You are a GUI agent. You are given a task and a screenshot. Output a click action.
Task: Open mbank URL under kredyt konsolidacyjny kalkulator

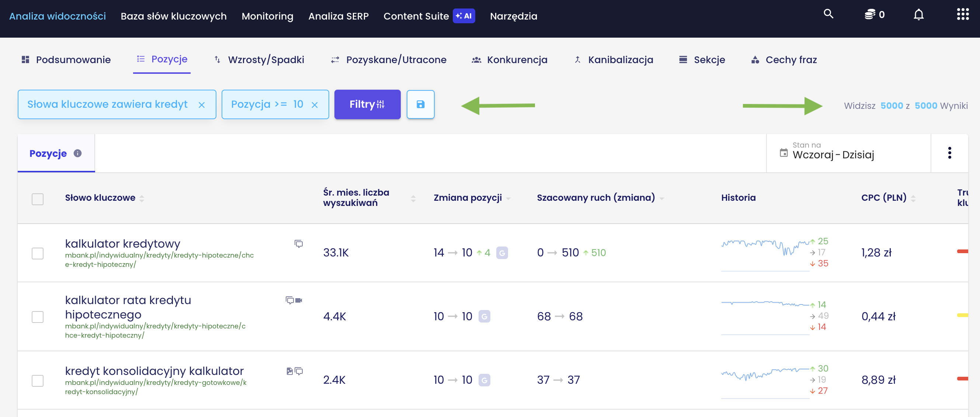pos(156,387)
